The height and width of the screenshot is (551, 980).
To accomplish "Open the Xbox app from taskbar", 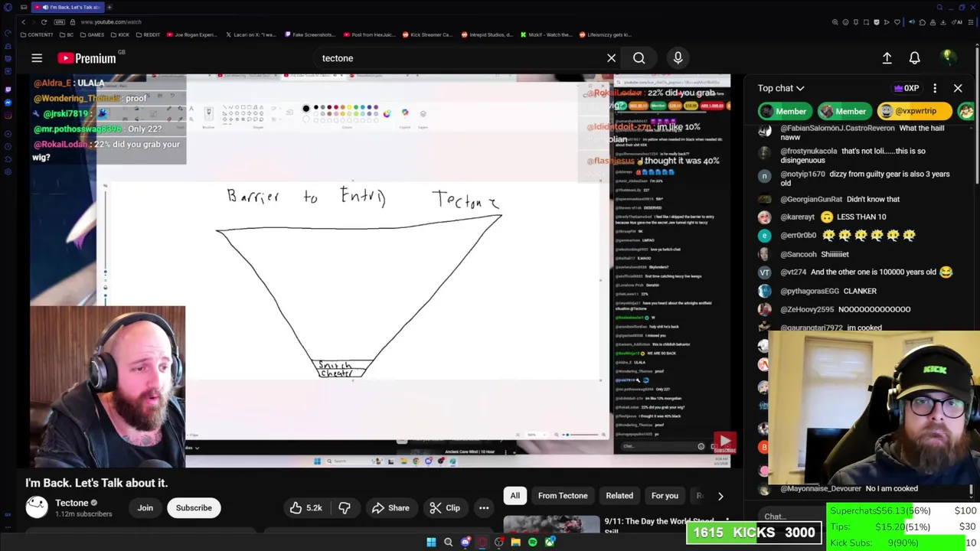I will pyautogui.click(x=550, y=543).
